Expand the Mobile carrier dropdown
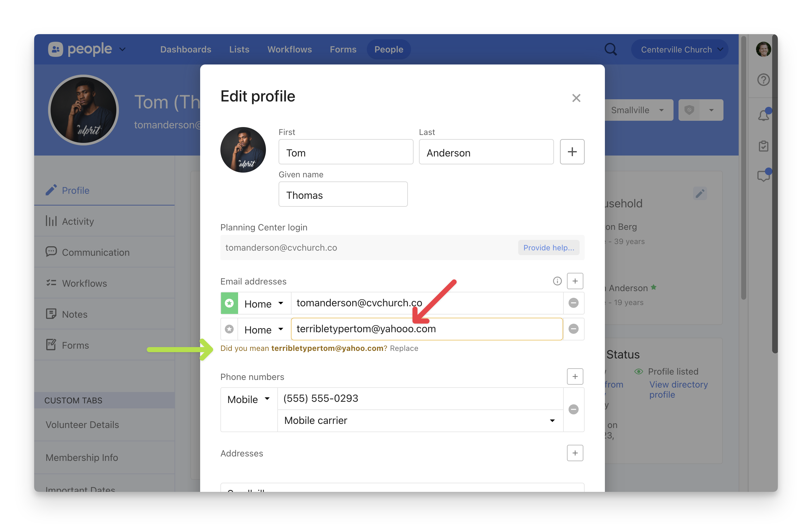The width and height of the screenshot is (812, 526). 420,421
